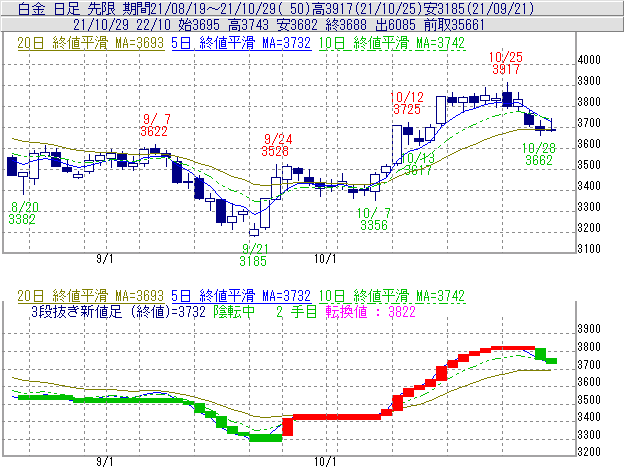
Task: Select the lower chart's 5日 終値平滑 MA=3732 legend
Action: (241, 296)
